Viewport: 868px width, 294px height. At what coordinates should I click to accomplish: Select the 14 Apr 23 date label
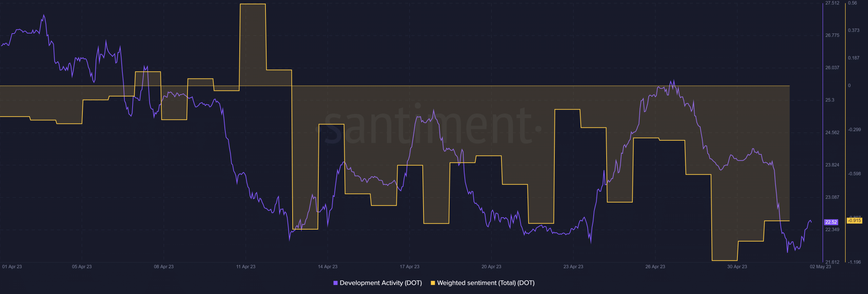[328, 267]
